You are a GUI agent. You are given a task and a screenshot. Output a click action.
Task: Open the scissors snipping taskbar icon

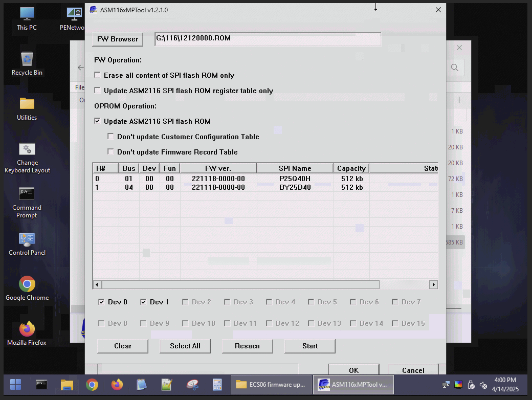[192, 384]
